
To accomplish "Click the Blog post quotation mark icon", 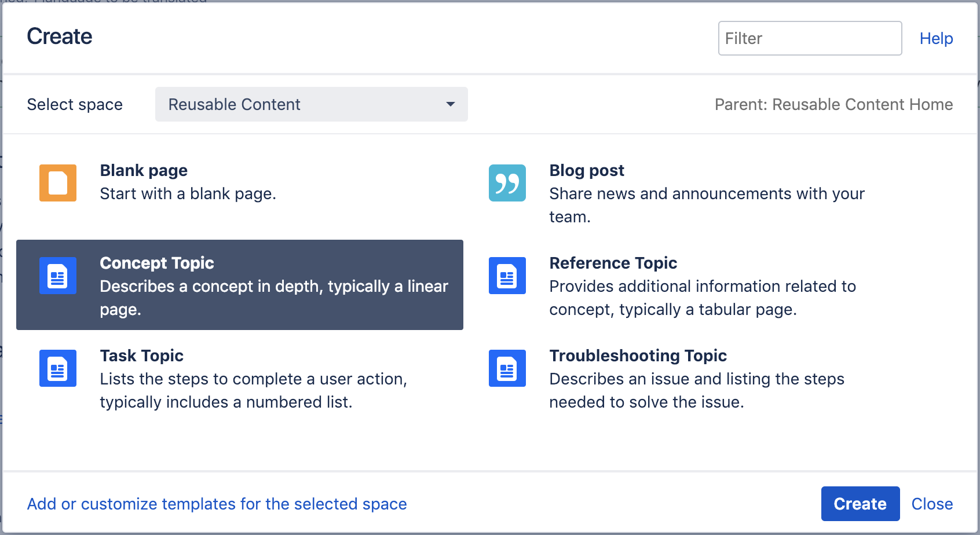I will (x=507, y=183).
